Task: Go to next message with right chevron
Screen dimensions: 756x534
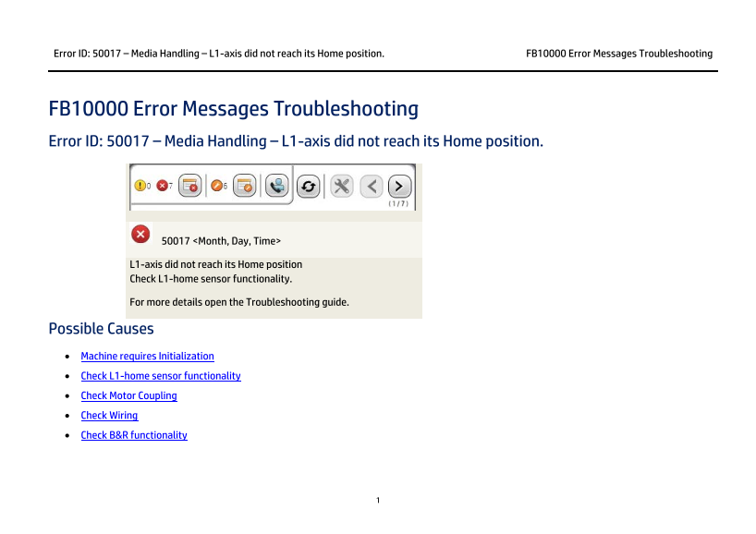Action: [x=399, y=186]
